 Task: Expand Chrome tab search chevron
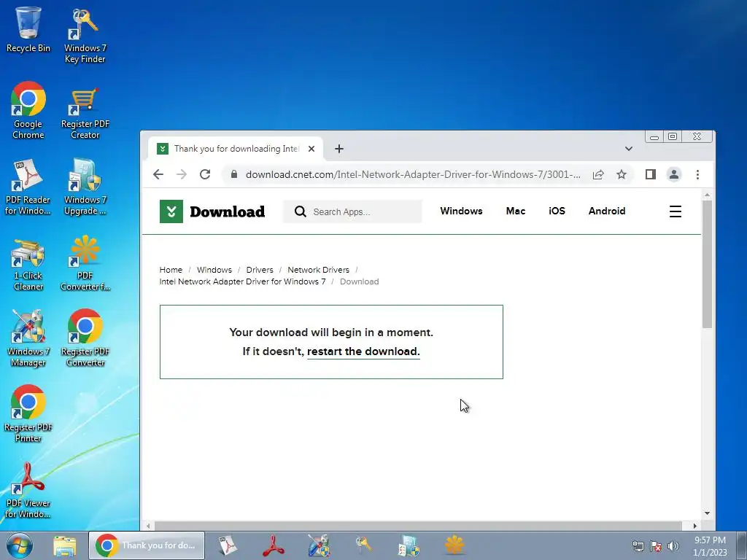point(628,149)
